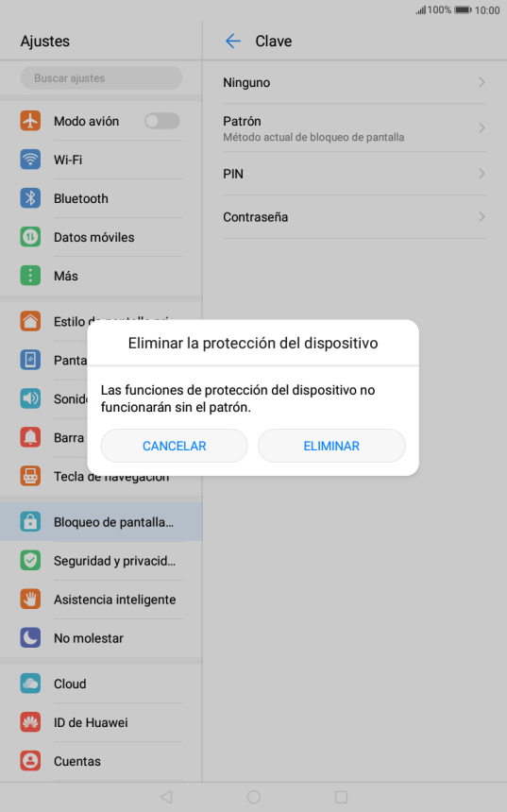
Task: Open Wi-Fi settings via its icon
Action: [x=30, y=160]
